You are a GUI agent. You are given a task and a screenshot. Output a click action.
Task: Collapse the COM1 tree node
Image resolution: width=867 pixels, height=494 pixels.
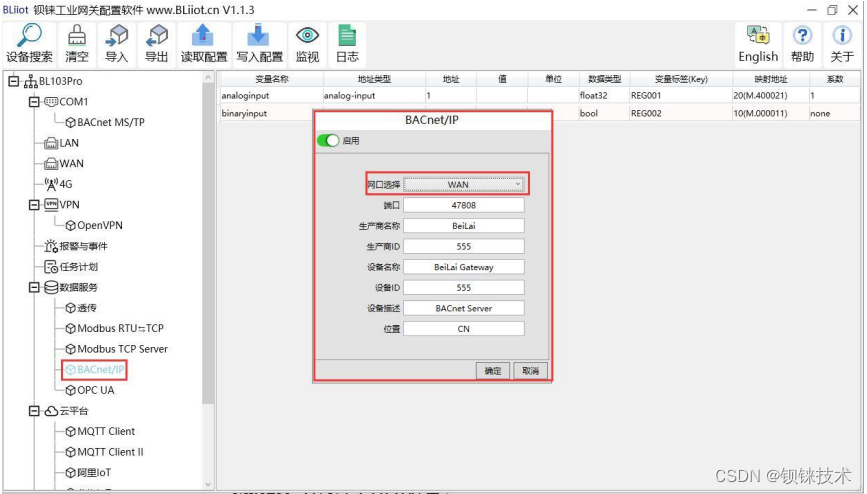point(34,102)
